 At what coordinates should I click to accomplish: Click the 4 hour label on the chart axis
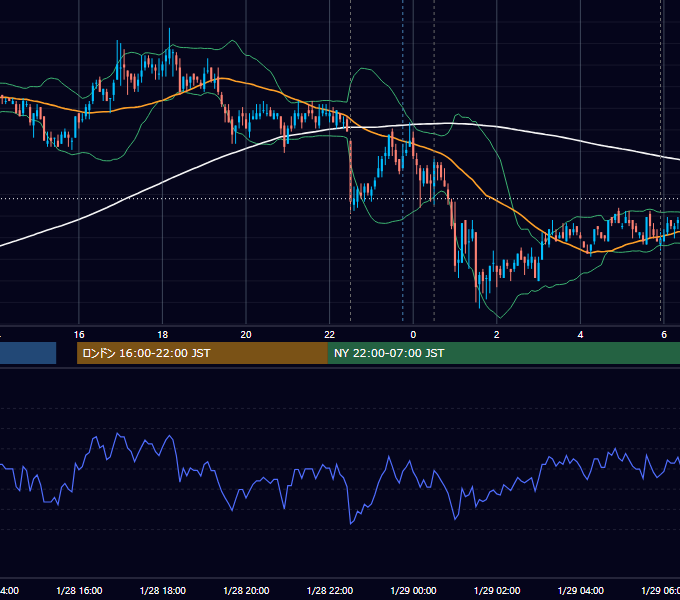click(580, 335)
